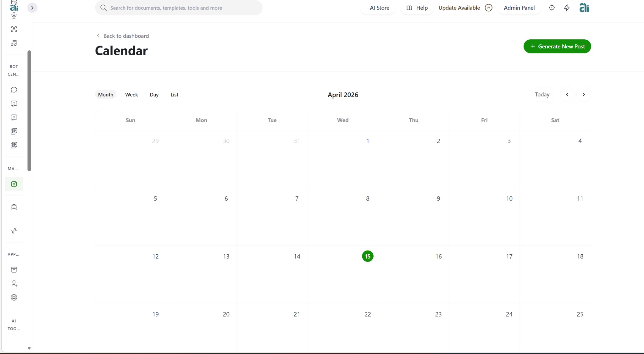Go to previous month with left arrow

click(x=567, y=95)
